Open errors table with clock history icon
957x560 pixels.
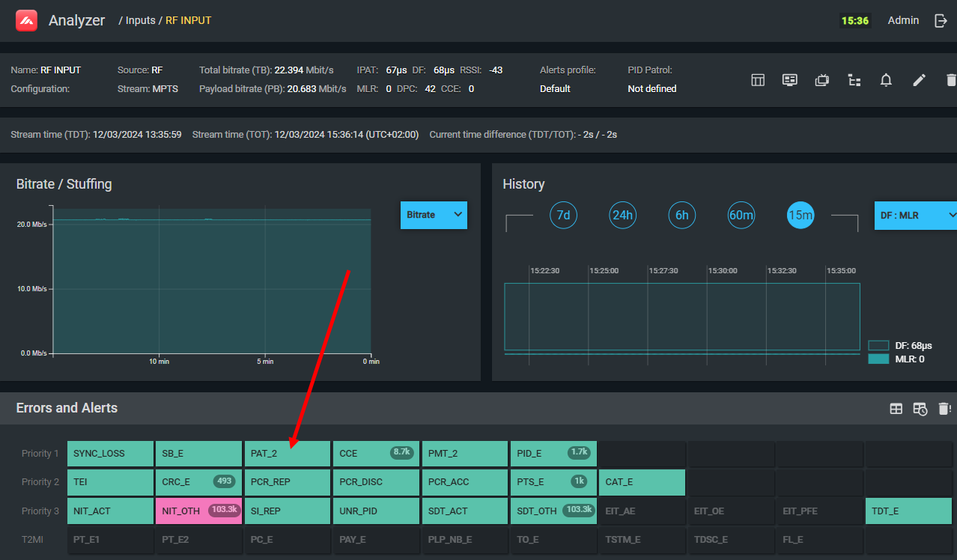point(920,409)
